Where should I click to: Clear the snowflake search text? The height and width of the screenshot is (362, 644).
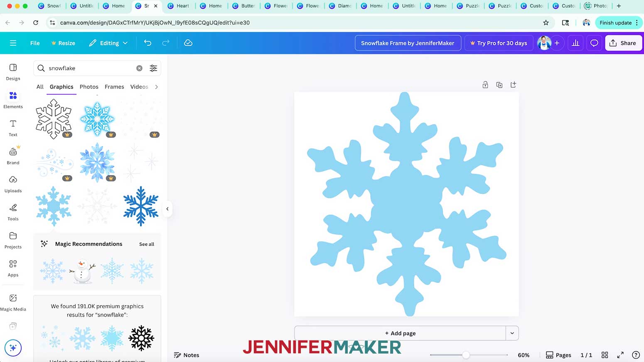139,68
